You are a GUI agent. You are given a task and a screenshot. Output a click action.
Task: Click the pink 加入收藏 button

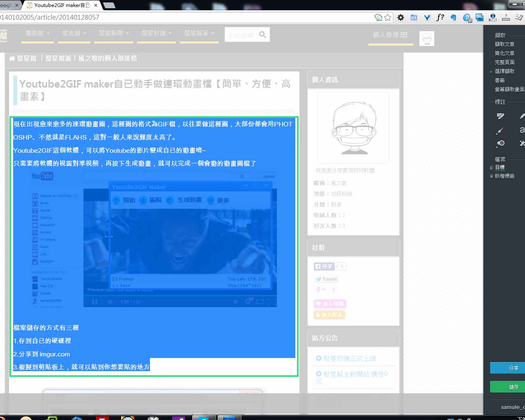(330, 304)
